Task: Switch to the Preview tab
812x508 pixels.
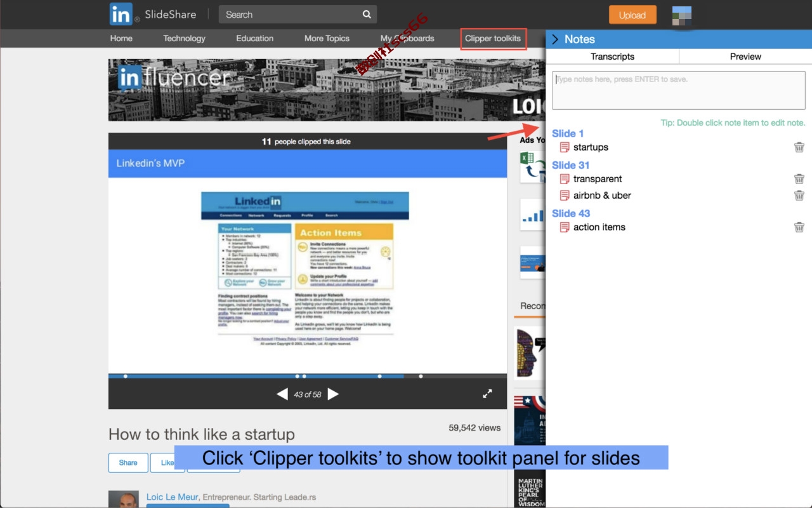Action: pos(745,57)
